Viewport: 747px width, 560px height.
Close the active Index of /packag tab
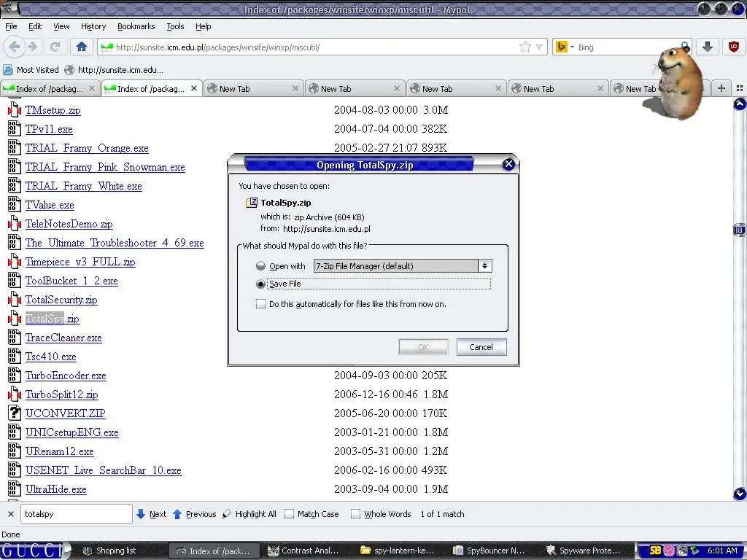click(194, 88)
